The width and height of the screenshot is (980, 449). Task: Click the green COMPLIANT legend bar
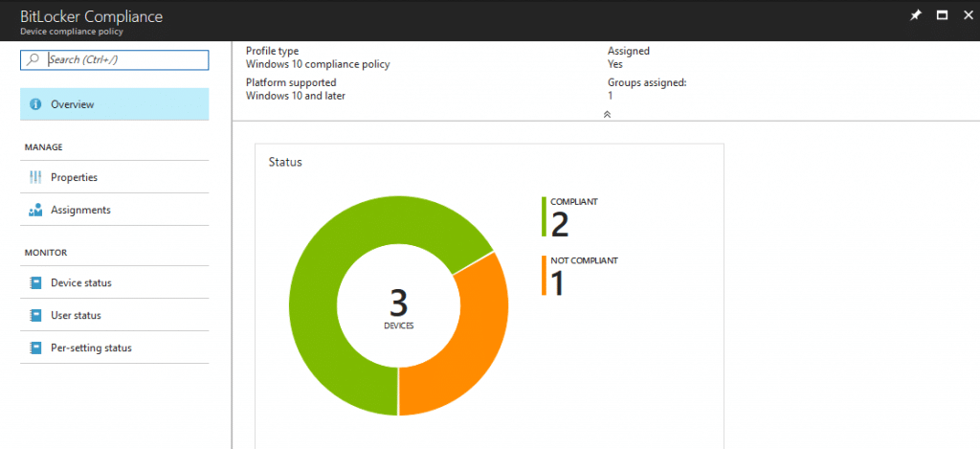544,217
